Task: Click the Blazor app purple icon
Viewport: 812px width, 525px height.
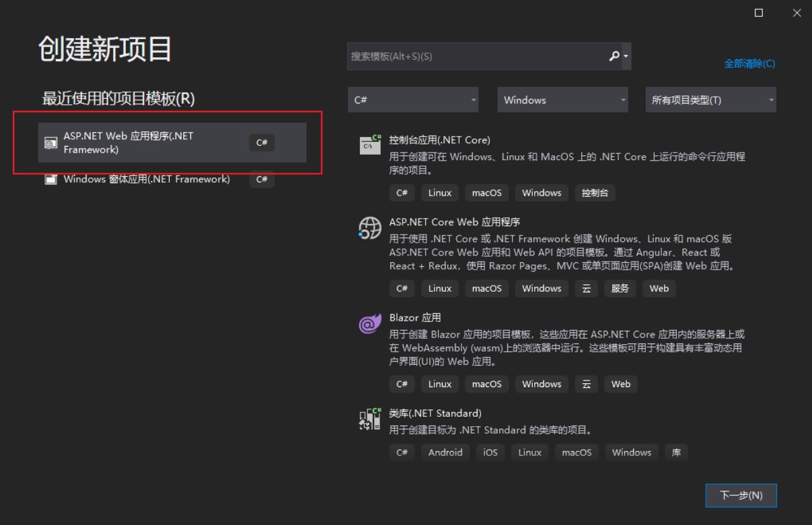Action: tap(371, 324)
